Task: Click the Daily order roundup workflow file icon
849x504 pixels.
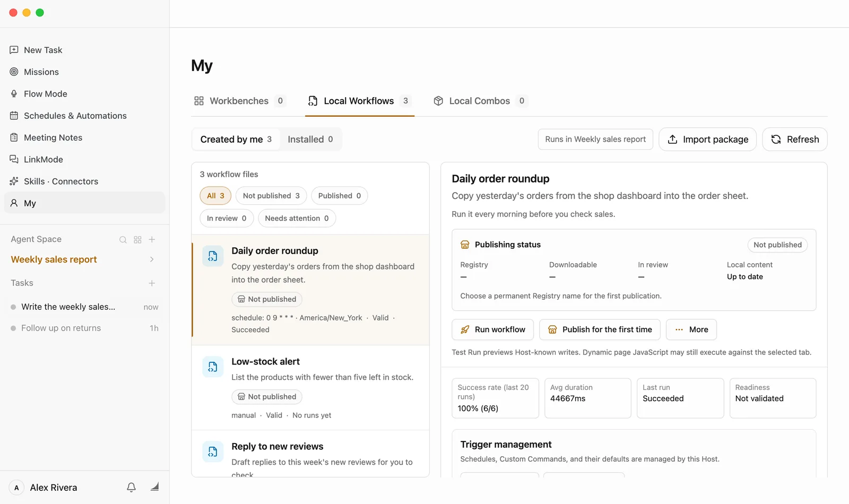Action: tap(213, 256)
